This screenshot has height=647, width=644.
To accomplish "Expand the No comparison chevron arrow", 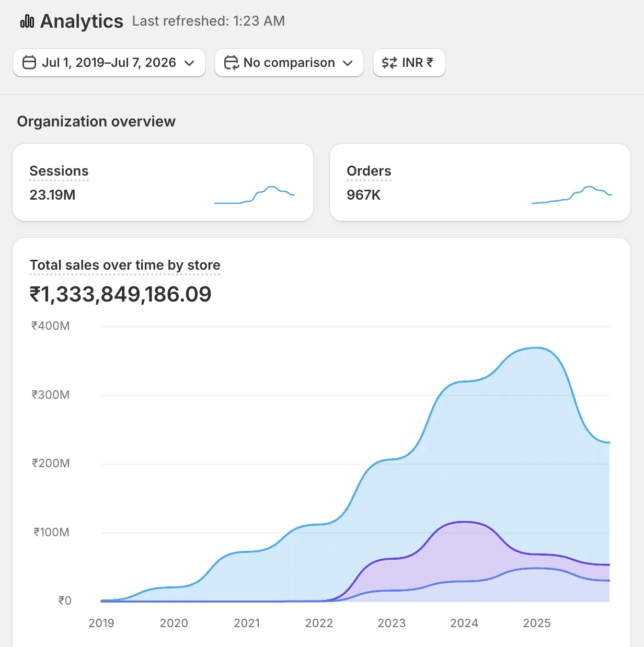I will tap(348, 63).
